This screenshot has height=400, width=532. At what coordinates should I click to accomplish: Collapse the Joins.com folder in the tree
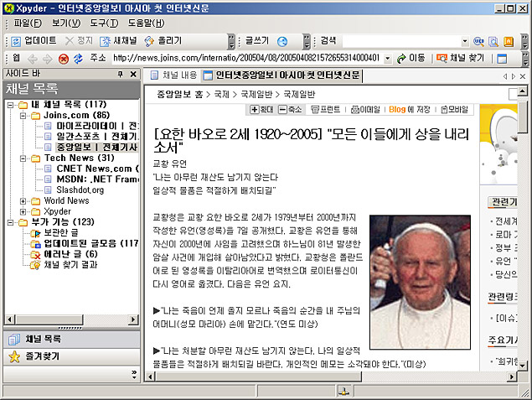[x=23, y=115]
